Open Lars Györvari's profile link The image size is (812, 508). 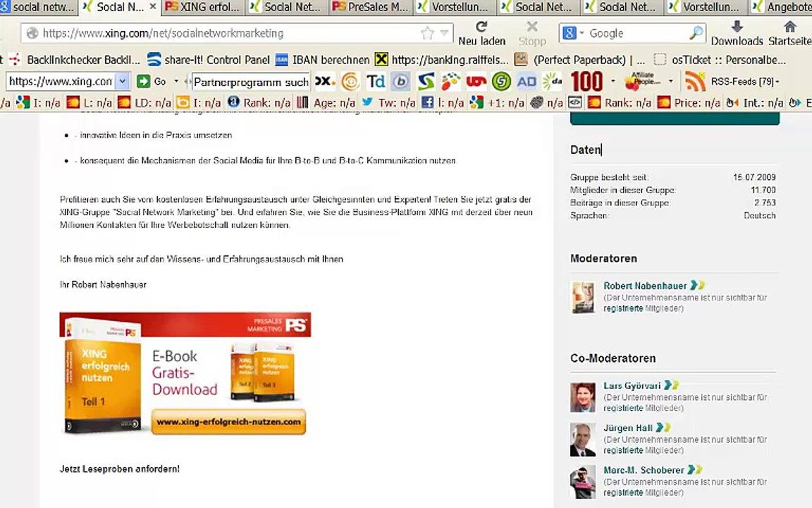click(632, 386)
